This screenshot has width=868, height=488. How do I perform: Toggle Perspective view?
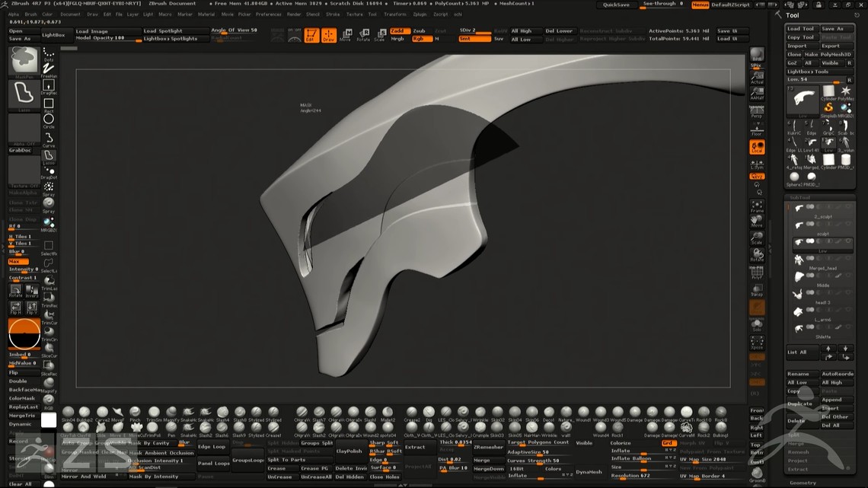[757, 111]
